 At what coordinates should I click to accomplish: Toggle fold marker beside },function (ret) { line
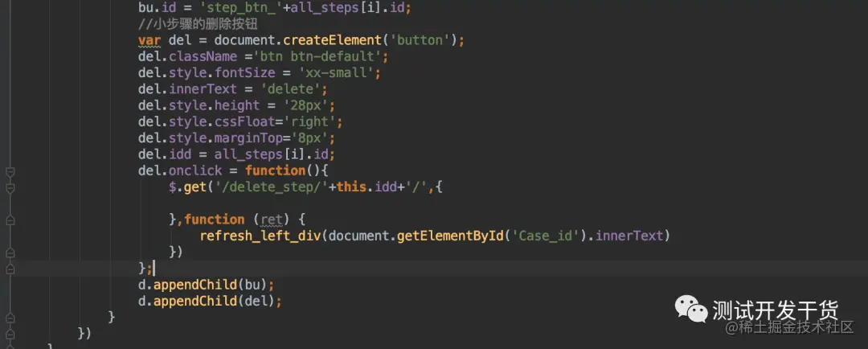(10, 220)
